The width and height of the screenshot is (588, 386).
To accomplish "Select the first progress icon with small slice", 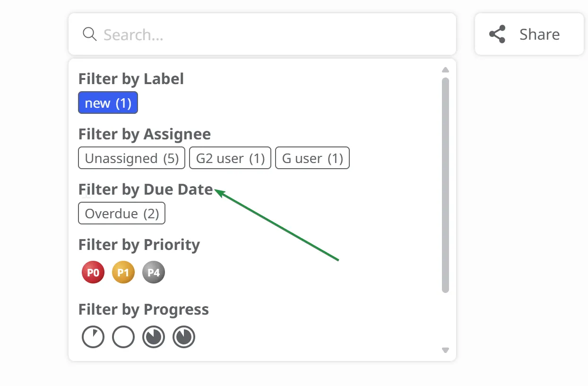I will (x=93, y=337).
